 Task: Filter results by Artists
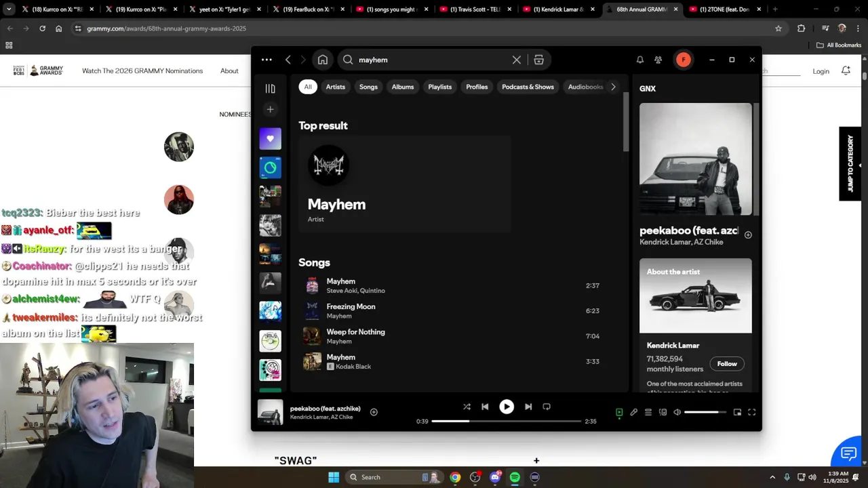point(336,87)
